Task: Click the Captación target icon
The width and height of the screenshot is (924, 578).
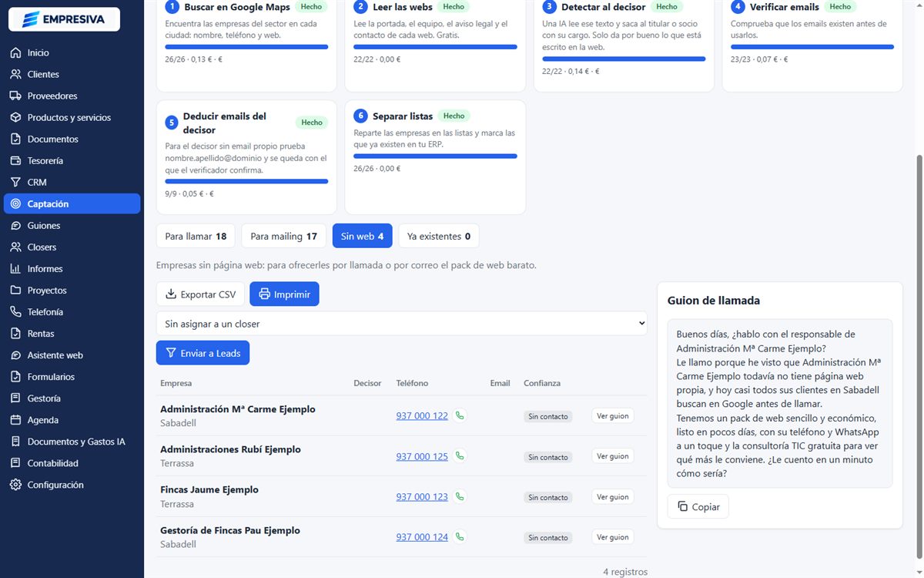Action: [15, 203]
